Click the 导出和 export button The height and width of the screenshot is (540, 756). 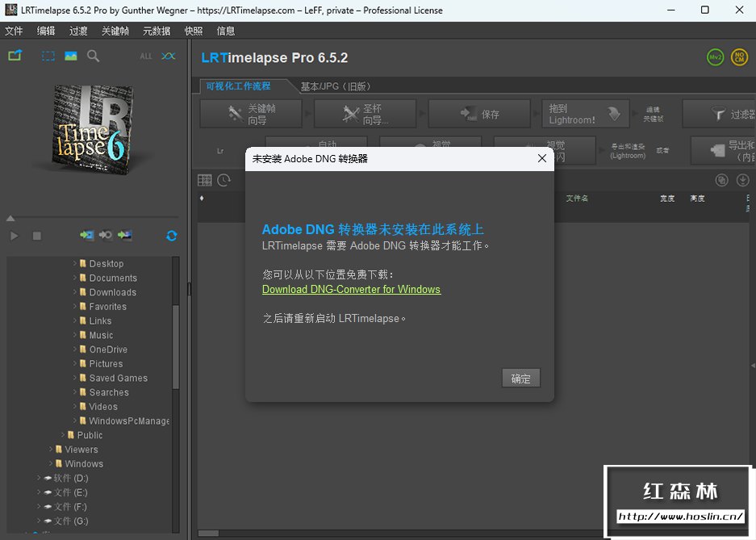click(x=724, y=151)
